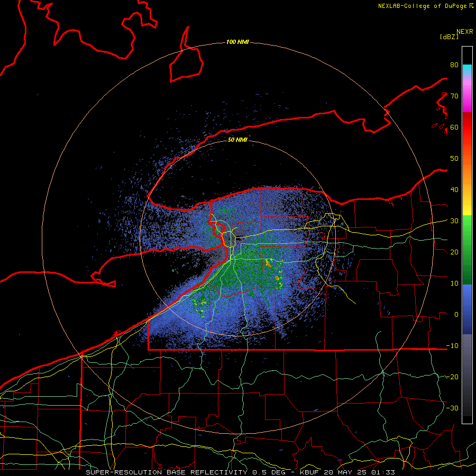Click the 20 MAY 25 01:33 timestamp
The width and height of the screenshot is (476, 476).
(360, 472)
